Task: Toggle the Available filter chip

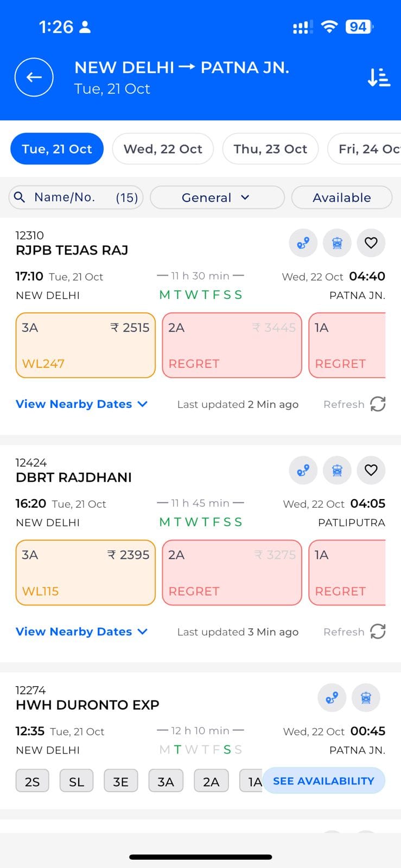Action: [342, 197]
